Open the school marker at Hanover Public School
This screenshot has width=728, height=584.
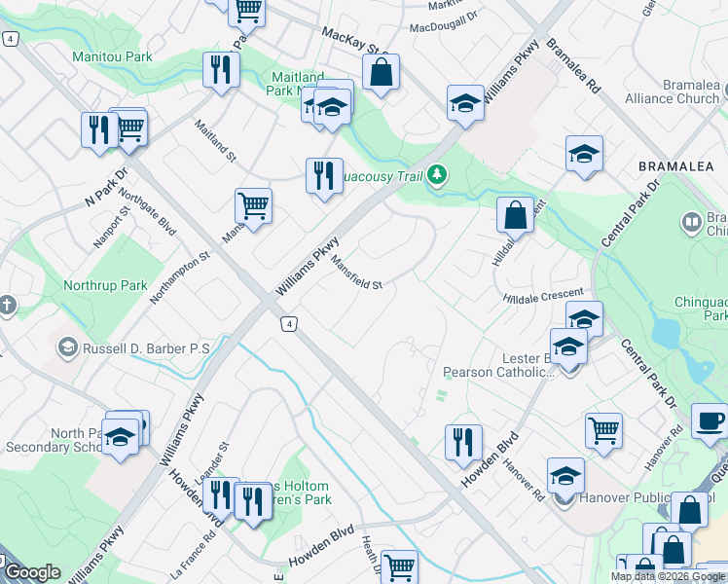(x=565, y=479)
